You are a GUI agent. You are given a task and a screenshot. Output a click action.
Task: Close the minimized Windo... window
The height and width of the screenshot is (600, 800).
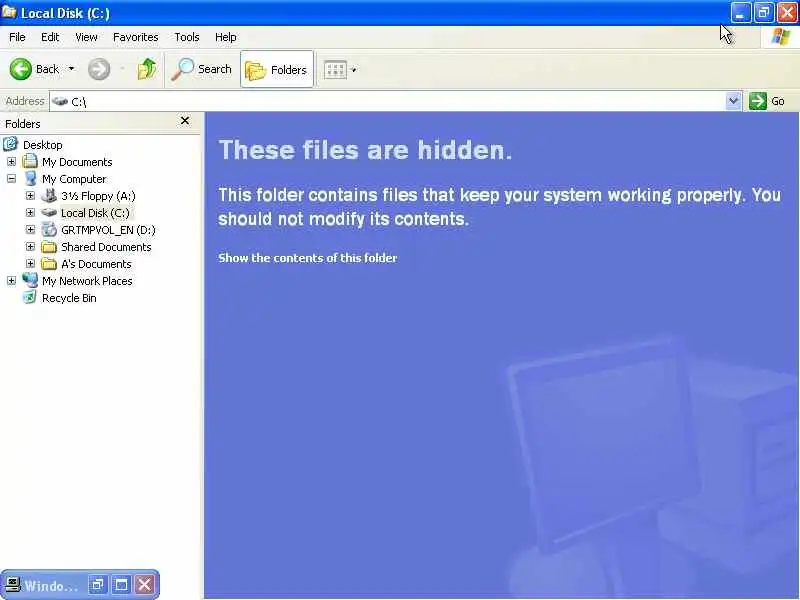pyautogui.click(x=145, y=584)
